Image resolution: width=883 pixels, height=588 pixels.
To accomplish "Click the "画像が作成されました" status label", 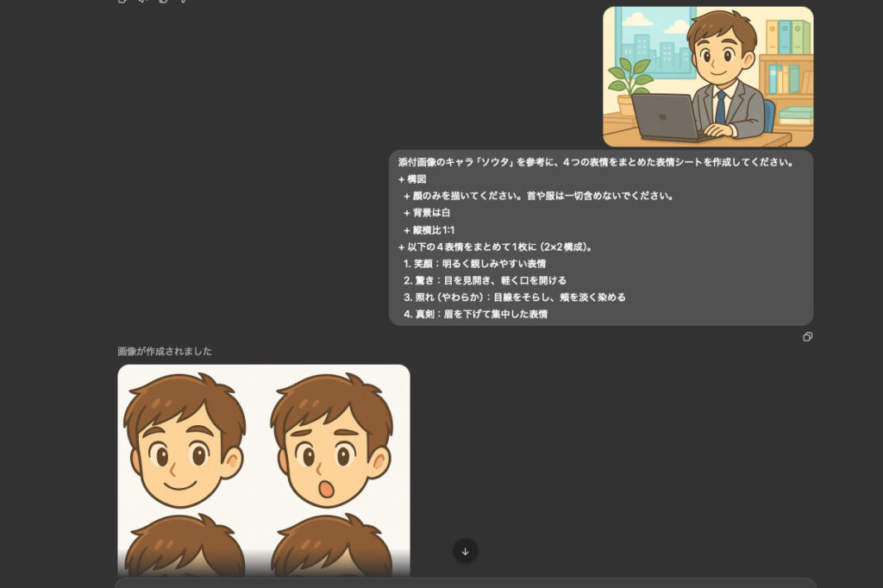I will click(165, 351).
